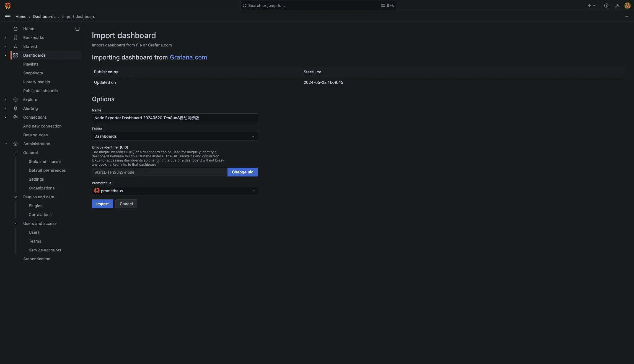Collapse the top bar with chevron
This screenshot has width=634, height=364.
[x=627, y=17]
